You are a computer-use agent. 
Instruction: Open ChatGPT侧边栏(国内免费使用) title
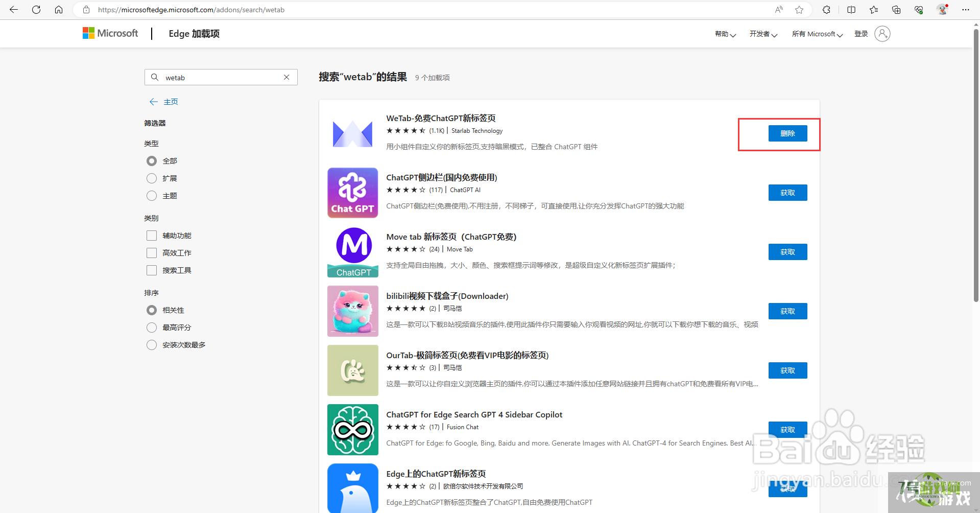point(442,177)
